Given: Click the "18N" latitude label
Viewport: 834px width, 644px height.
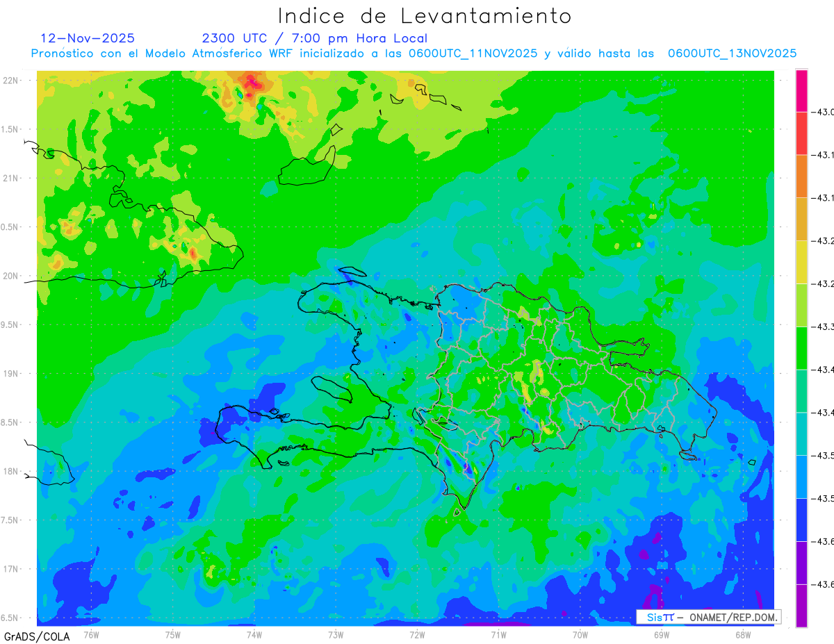Looking at the screenshot, I should pos(10,471).
